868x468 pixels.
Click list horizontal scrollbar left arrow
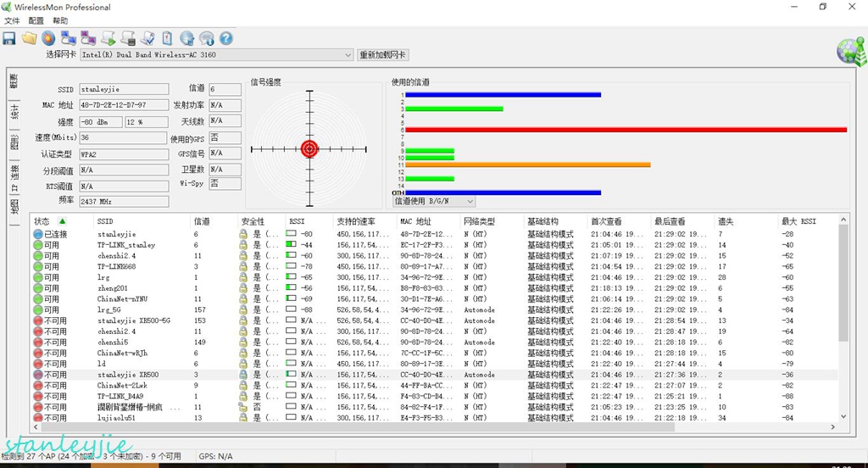click(36, 427)
